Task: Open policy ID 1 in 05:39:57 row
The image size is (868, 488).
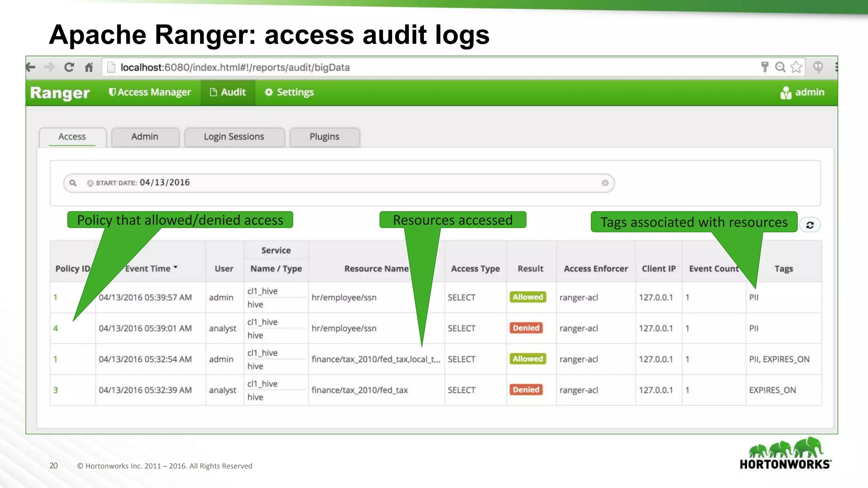Action: pos(55,297)
